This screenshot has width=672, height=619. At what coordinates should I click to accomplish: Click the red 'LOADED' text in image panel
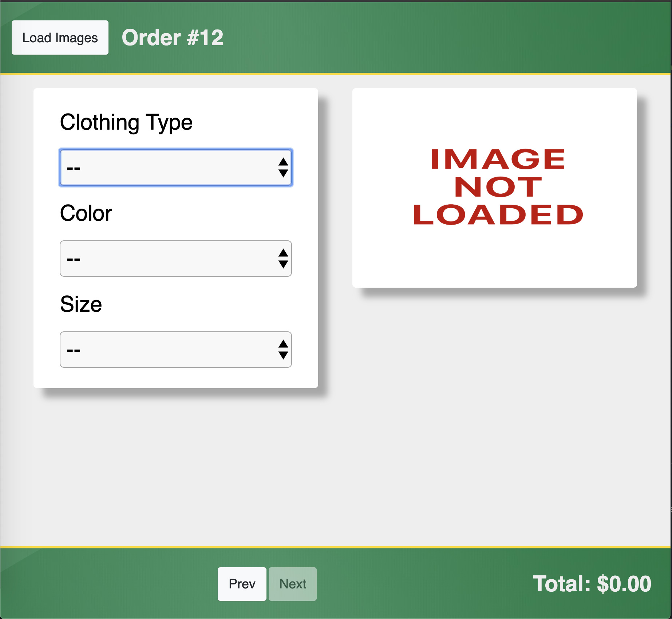click(x=498, y=215)
